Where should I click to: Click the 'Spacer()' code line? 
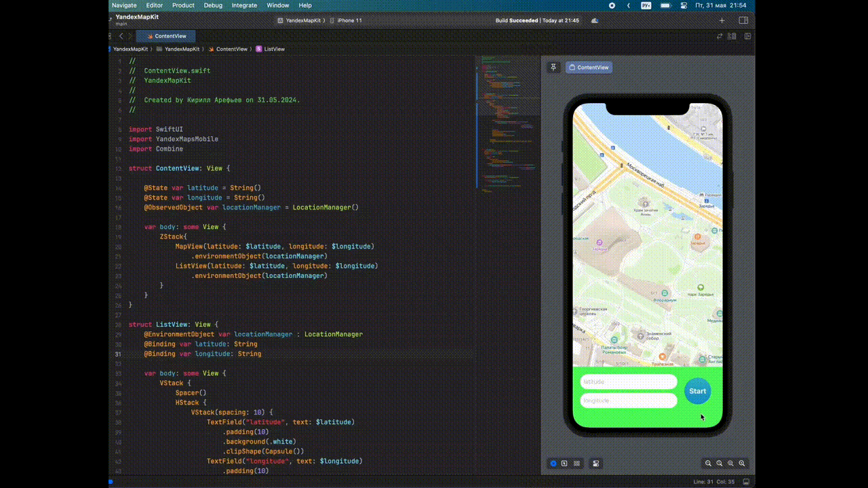[x=191, y=393]
